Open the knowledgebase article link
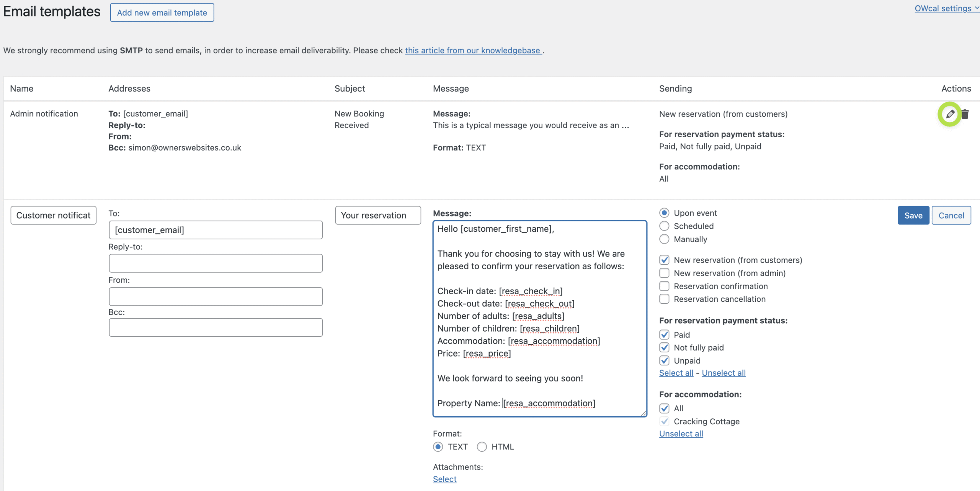This screenshot has height=491, width=980. click(x=473, y=51)
